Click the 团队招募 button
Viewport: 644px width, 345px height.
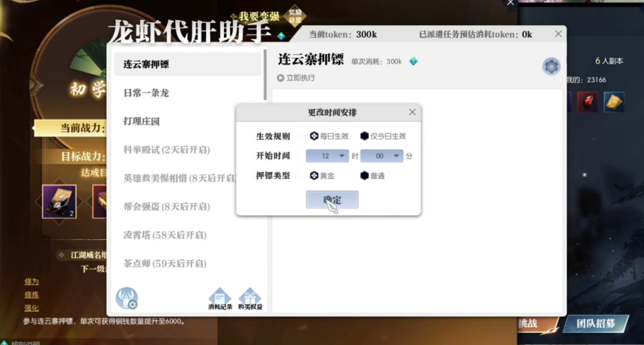tap(596, 324)
